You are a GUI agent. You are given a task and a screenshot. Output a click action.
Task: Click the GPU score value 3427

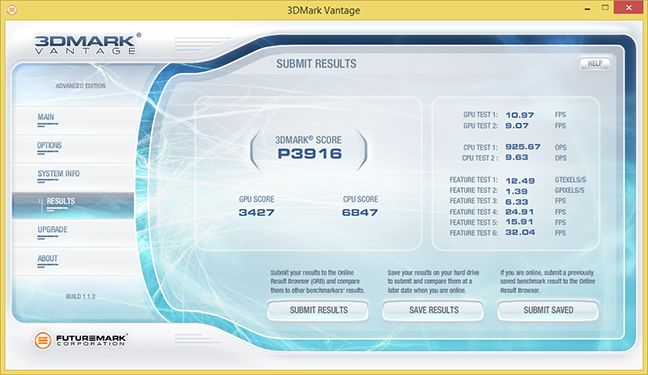(x=256, y=213)
